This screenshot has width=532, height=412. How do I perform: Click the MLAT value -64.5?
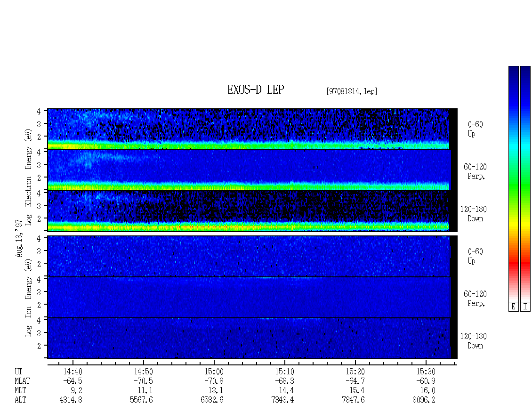73,381
